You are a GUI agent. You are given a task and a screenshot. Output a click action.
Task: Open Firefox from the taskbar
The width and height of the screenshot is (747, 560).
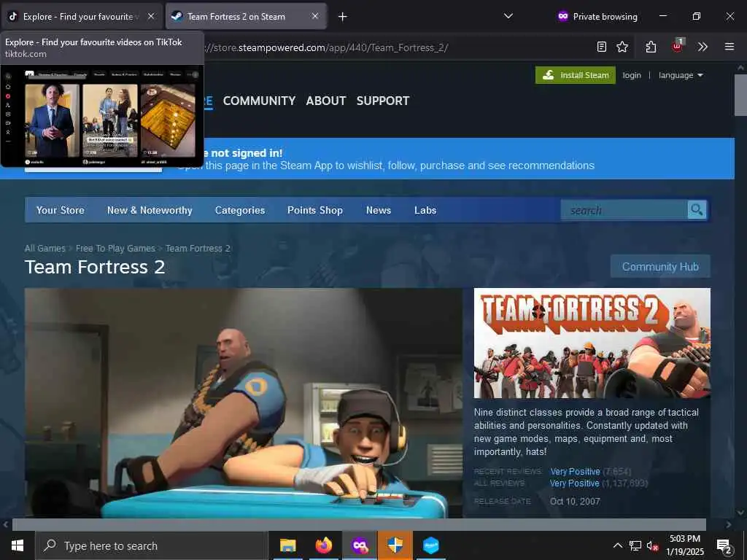[323, 545]
